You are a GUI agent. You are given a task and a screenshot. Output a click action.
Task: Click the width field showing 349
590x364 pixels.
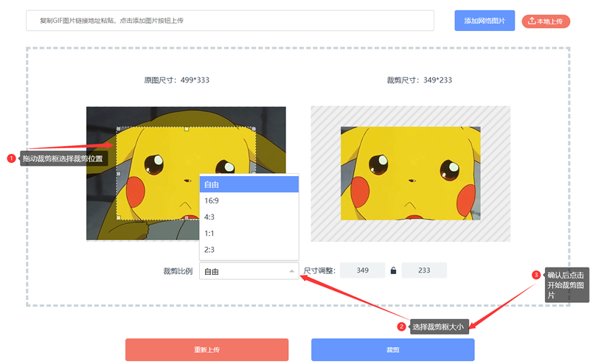(x=362, y=270)
